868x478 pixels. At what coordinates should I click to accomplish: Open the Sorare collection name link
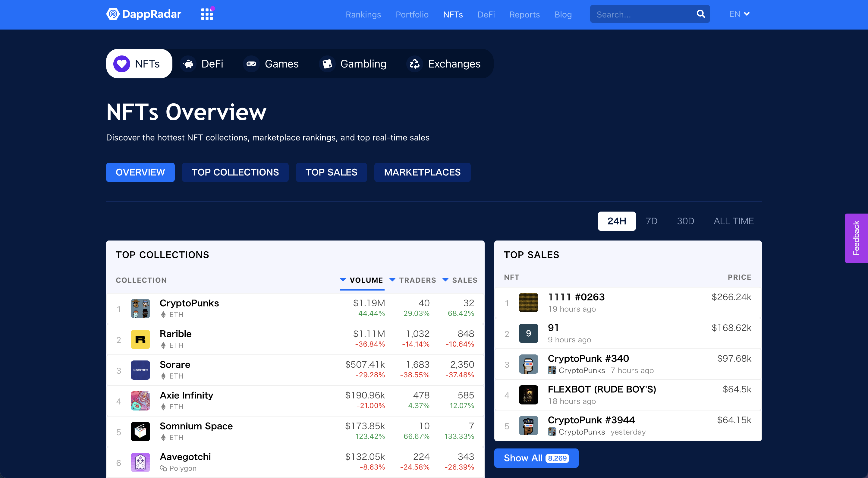pos(175,364)
